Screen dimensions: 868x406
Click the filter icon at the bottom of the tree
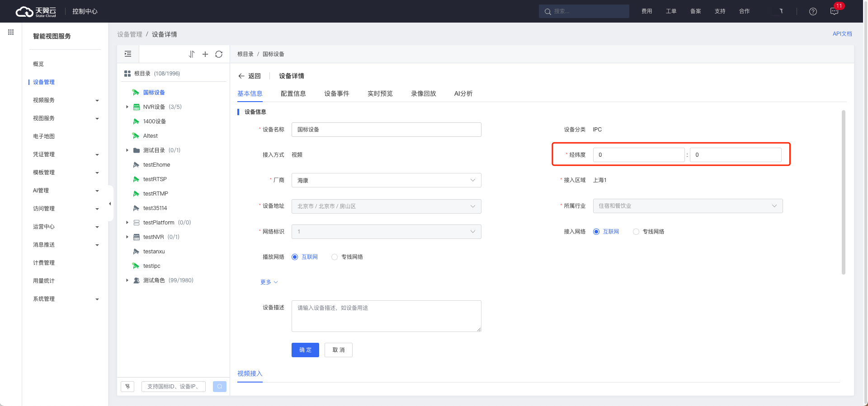point(127,387)
